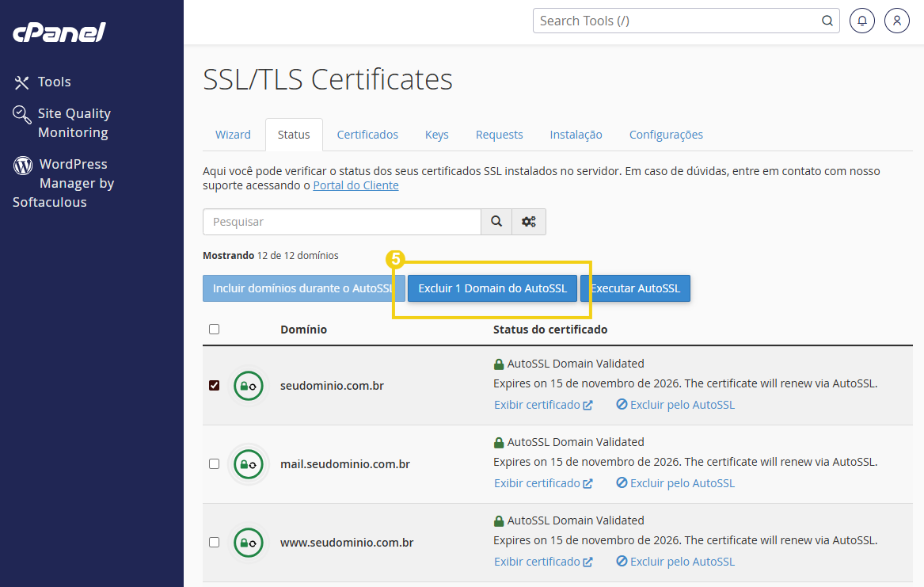
Task: Uncheck the seudominio.com.br checkbox
Action: coord(214,386)
